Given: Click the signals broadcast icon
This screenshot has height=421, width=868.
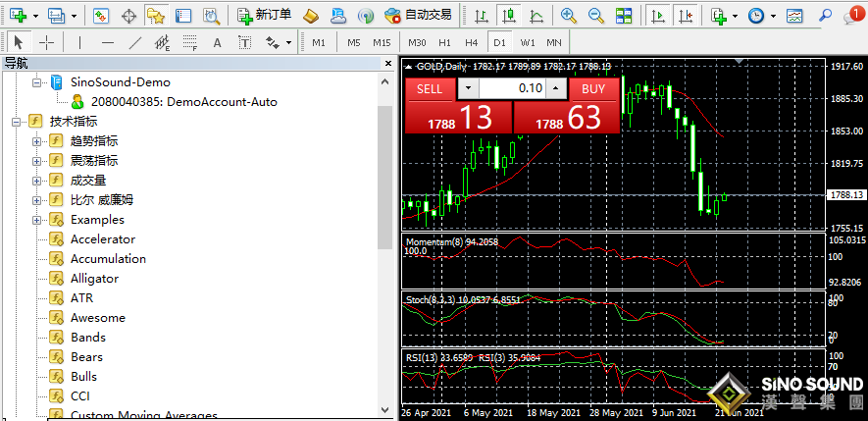Looking at the screenshot, I should tap(366, 16).
